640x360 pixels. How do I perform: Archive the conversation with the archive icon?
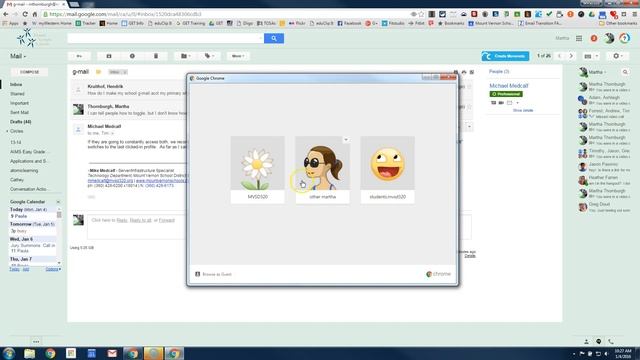point(109,56)
